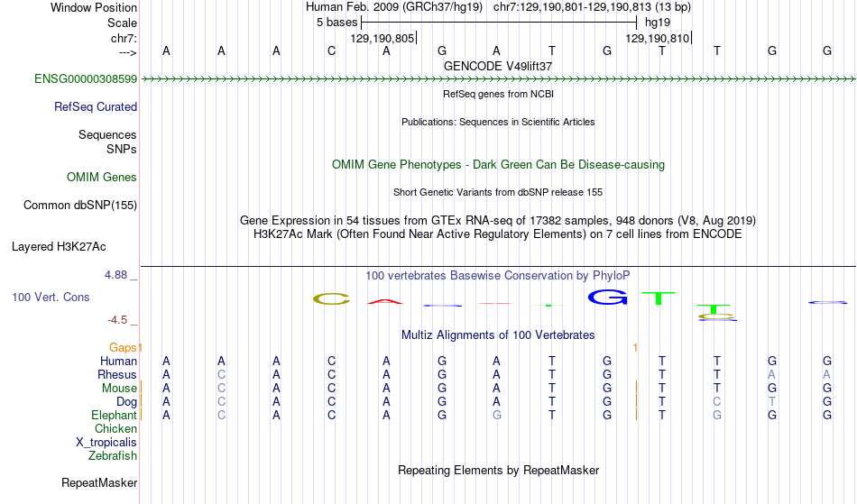
Task: Click the sequence direction arrow label
Action: click(127, 52)
